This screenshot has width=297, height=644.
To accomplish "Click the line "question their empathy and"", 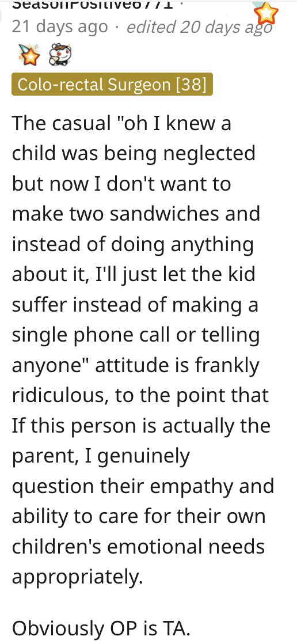I will coord(143,486).
